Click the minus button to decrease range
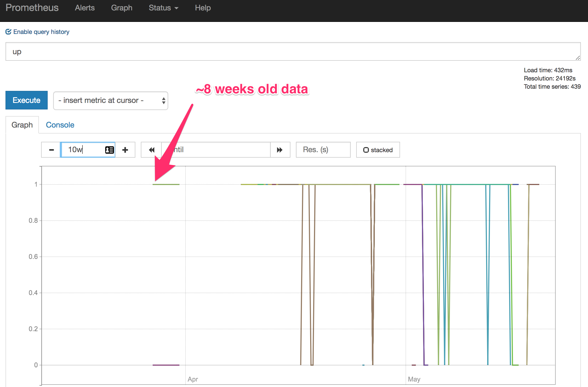 click(x=51, y=150)
